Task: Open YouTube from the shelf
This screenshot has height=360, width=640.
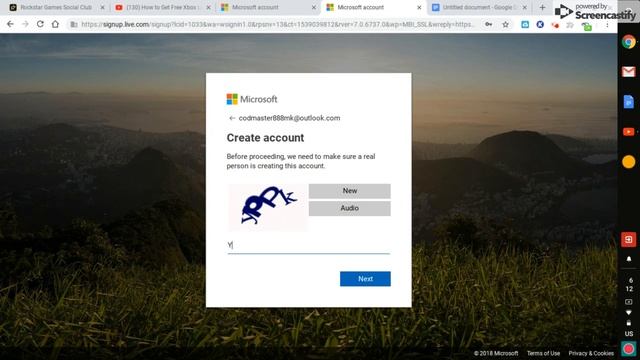Action: (629, 132)
